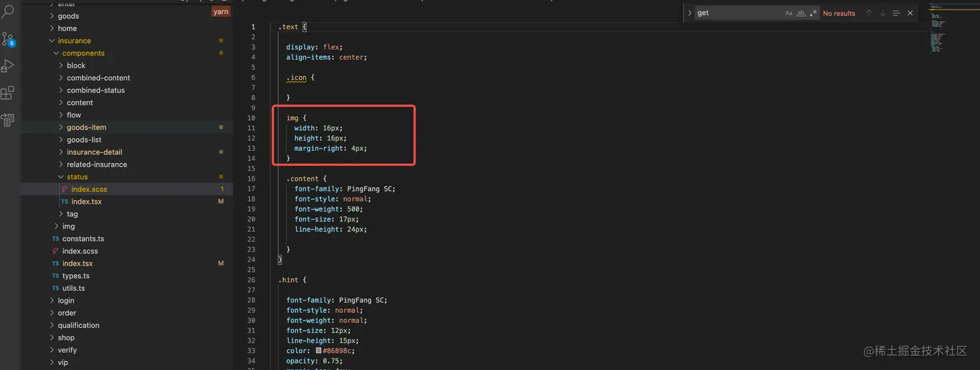Place cursor on '.hint {' selector line

coord(292,280)
